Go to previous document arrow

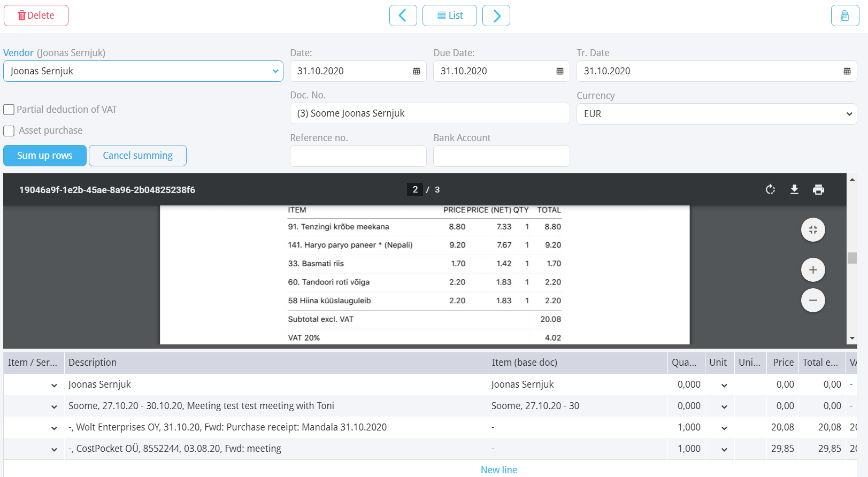click(x=403, y=16)
